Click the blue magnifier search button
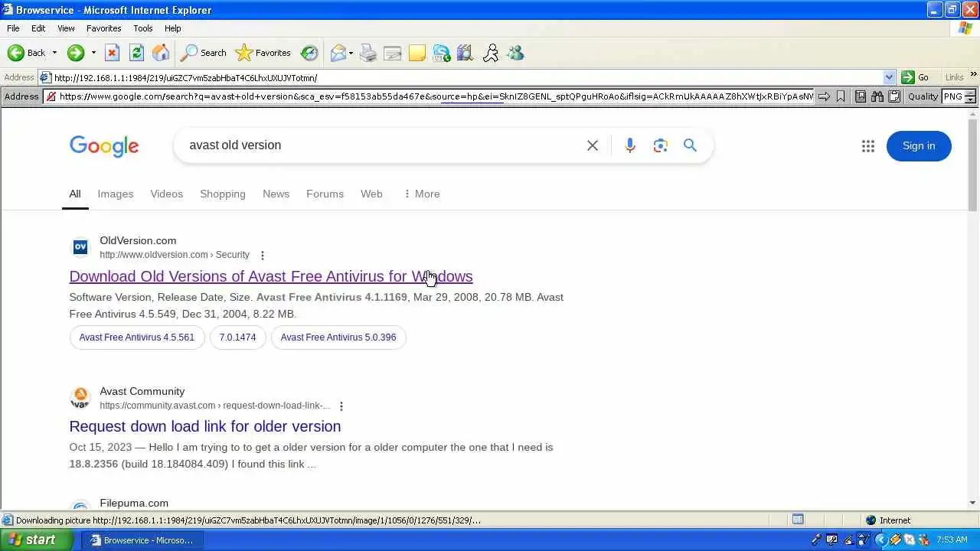This screenshot has width=980, height=551. coord(691,145)
